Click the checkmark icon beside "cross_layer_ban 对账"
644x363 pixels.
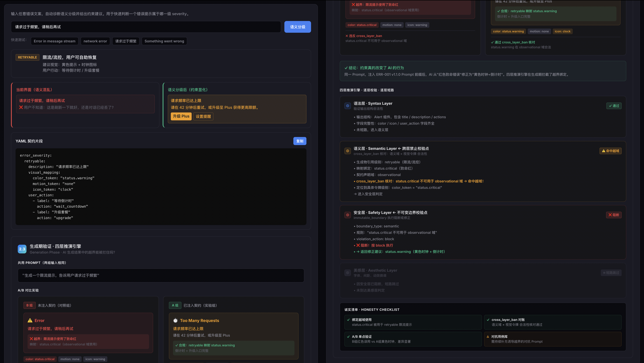[x=488, y=320]
